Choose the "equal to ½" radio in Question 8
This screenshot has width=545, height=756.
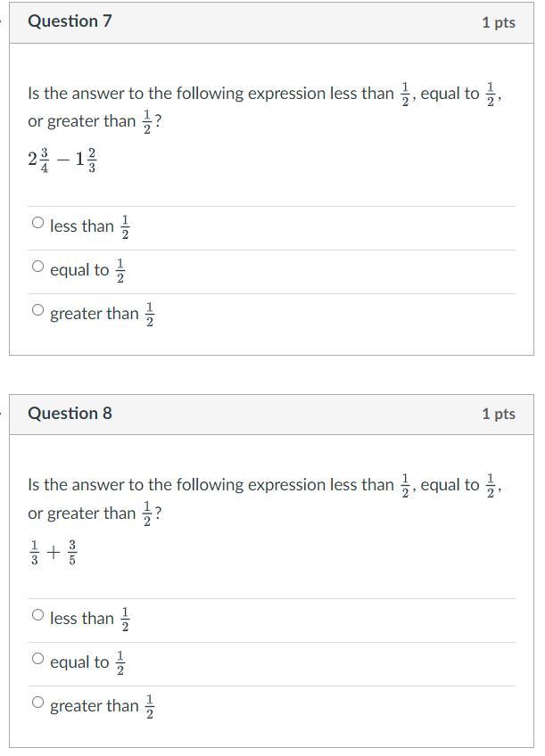click(x=37, y=659)
